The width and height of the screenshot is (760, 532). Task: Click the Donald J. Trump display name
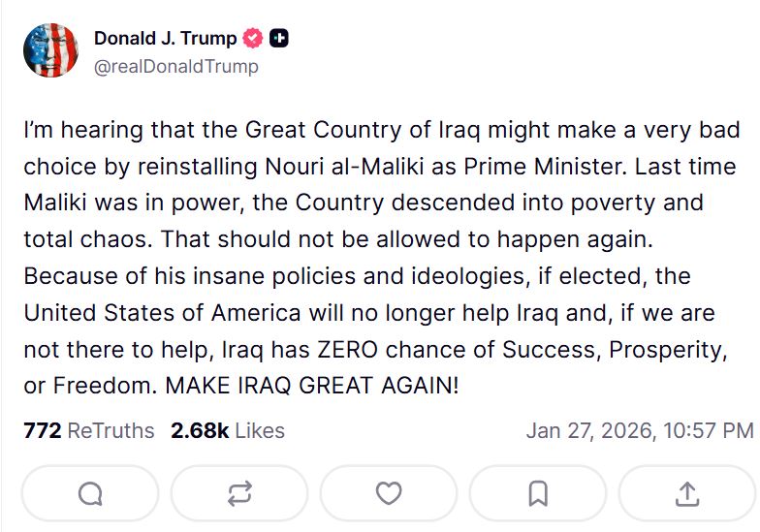coord(165,39)
